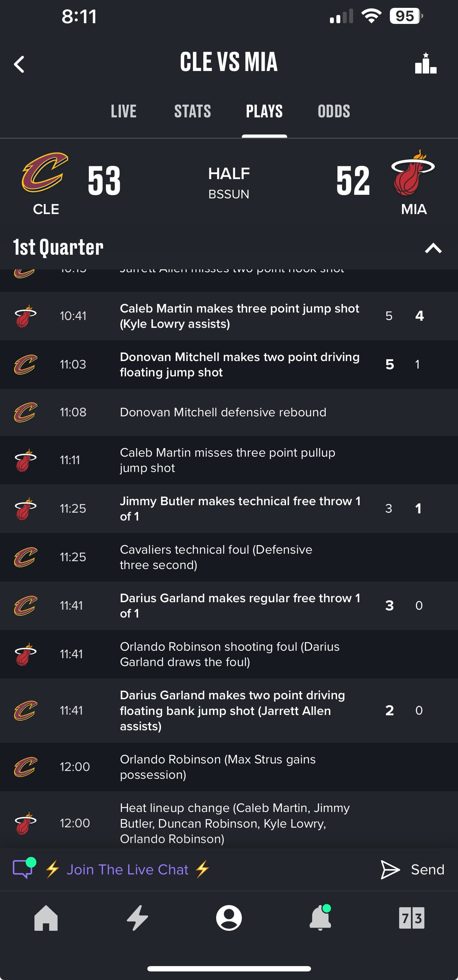Open the notifications bell icon
This screenshot has width=458, height=980.
coord(320,918)
